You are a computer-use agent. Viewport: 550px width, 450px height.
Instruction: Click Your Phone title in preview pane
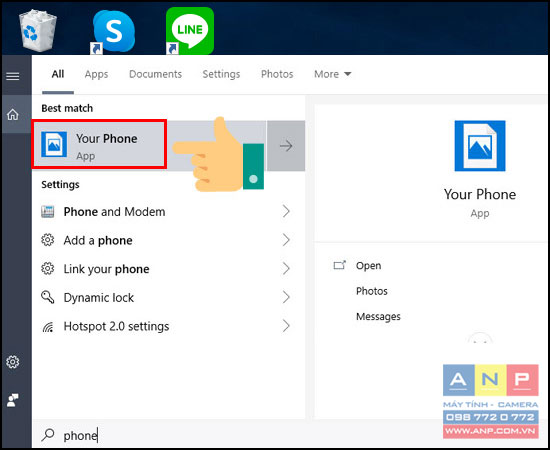point(479,194)
